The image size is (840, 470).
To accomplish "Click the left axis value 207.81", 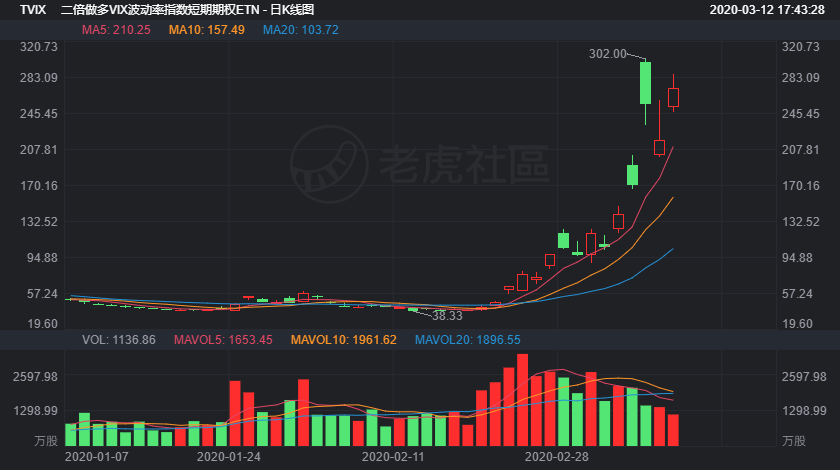I will [39, 150].
